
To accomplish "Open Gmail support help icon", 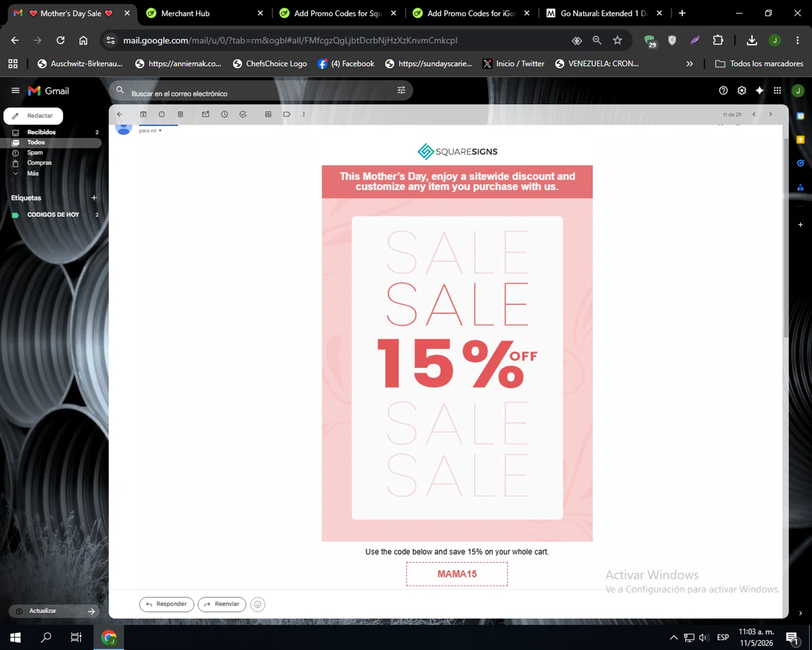I will (x=723, y=90).
